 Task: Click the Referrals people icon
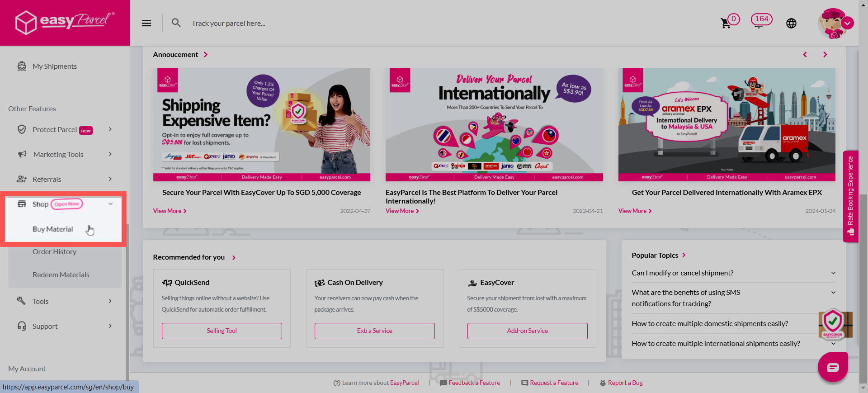22,179
